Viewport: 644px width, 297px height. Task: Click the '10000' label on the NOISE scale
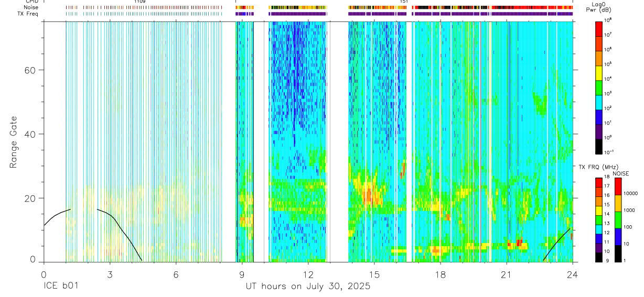[631, 194]
